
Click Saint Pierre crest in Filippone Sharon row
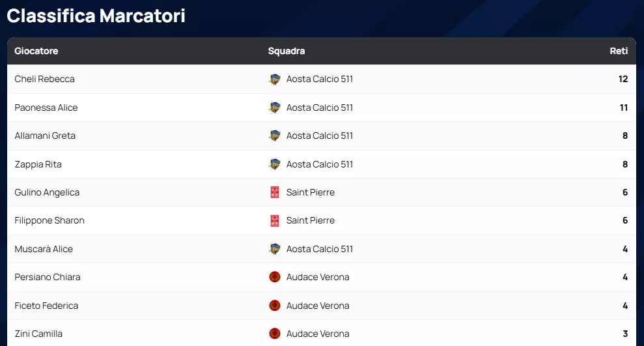pos(274,221)
